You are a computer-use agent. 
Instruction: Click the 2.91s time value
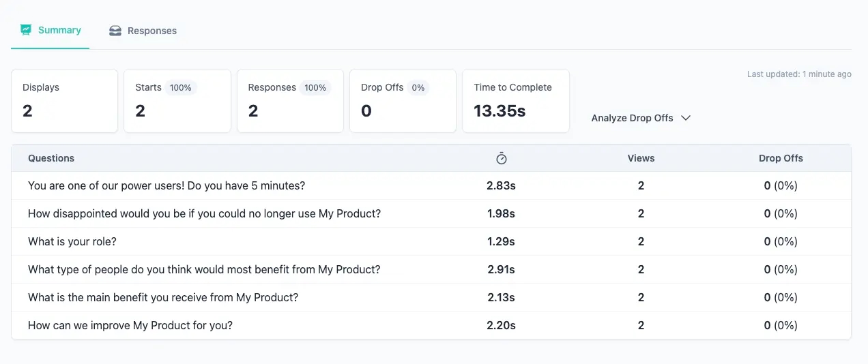click(501, 269)
